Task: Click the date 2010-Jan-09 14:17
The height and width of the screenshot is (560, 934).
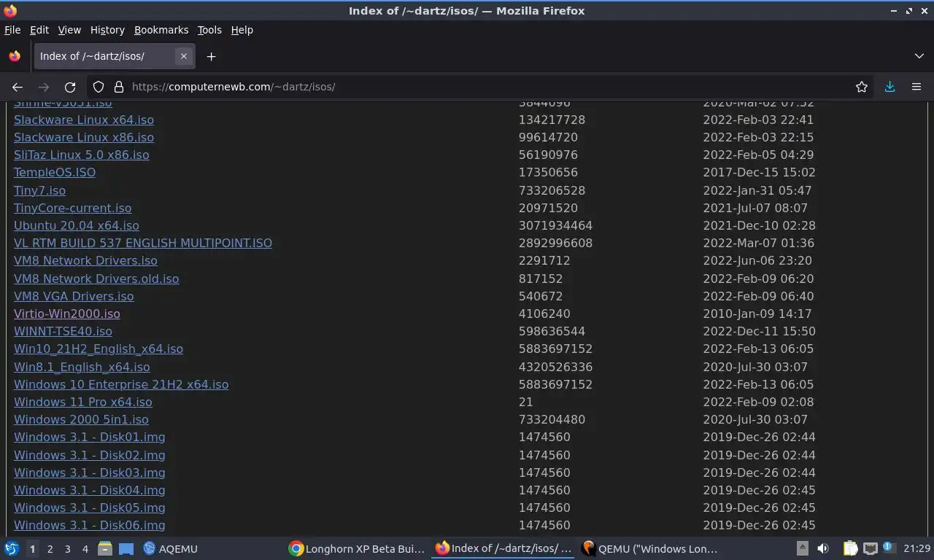Action: [x=757, y=314]
